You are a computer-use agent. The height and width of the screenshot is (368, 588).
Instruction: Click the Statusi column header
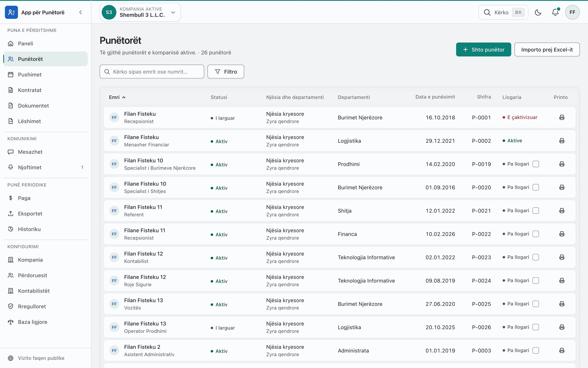point(219,97)
